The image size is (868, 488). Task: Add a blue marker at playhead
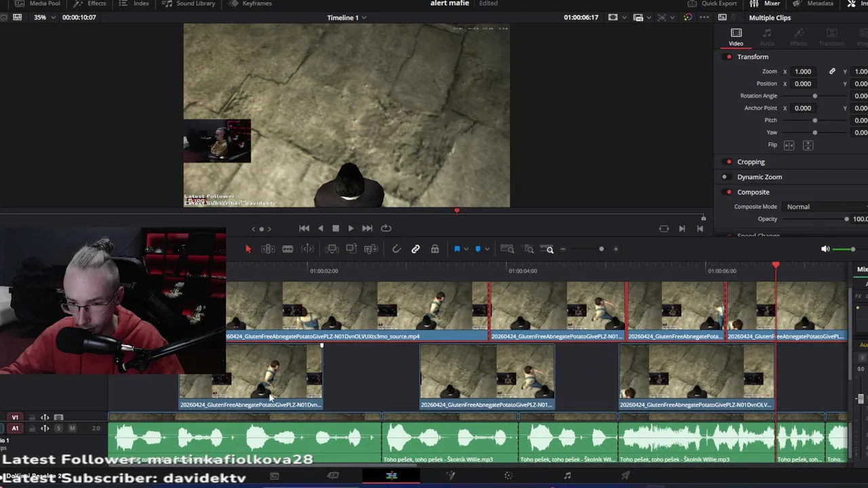click(478, 249)
